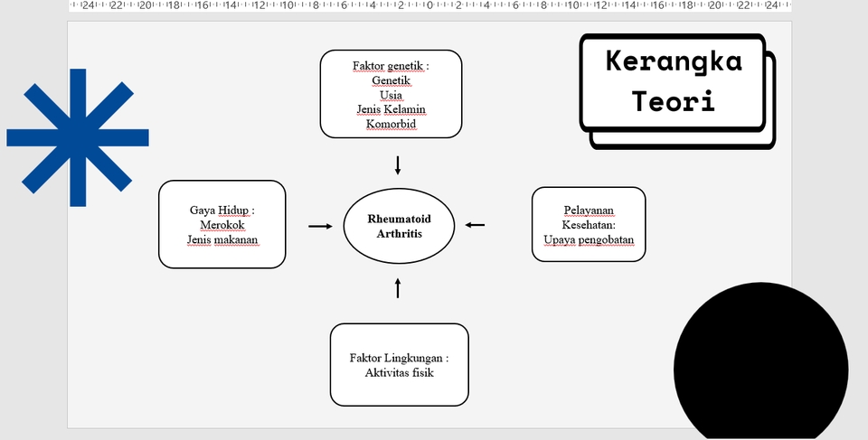This screenshot has height=440, width=868.
Task: Click the Upaya pengobatan line
Action: tap(589, 239)
